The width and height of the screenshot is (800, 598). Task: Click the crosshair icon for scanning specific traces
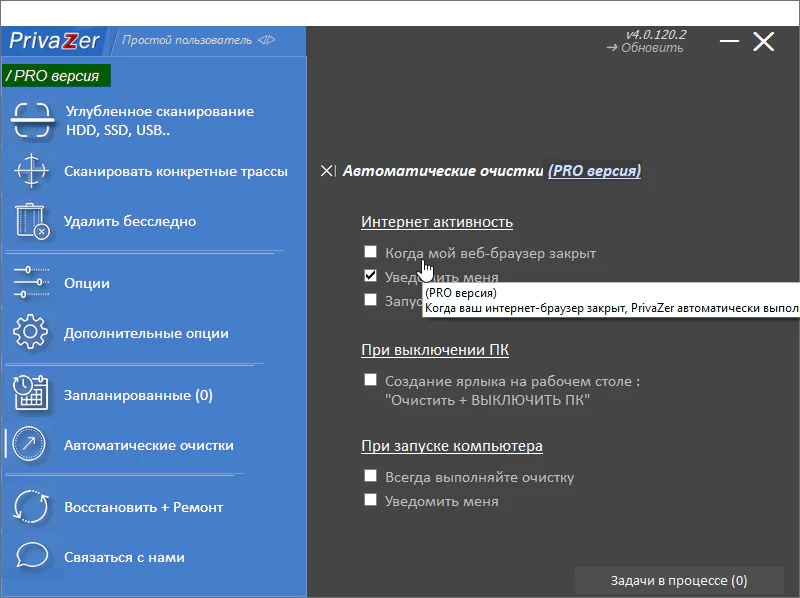click(x=32, y=171)
